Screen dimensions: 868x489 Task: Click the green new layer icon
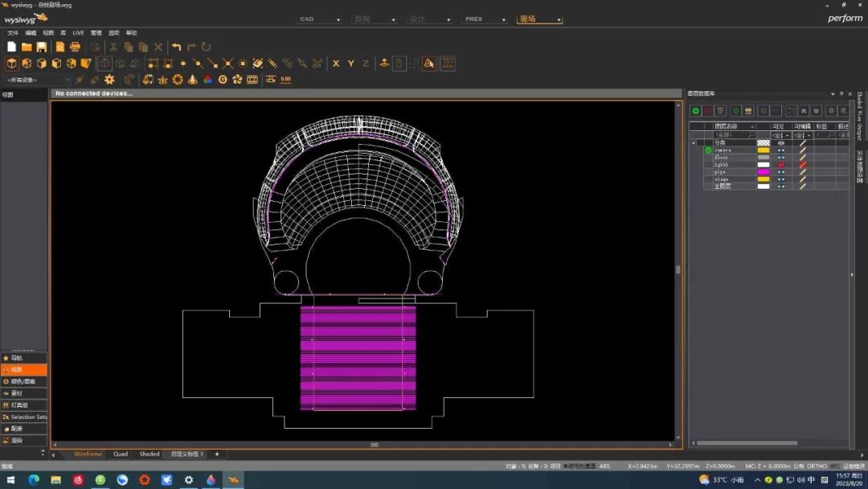pos(696,110)
